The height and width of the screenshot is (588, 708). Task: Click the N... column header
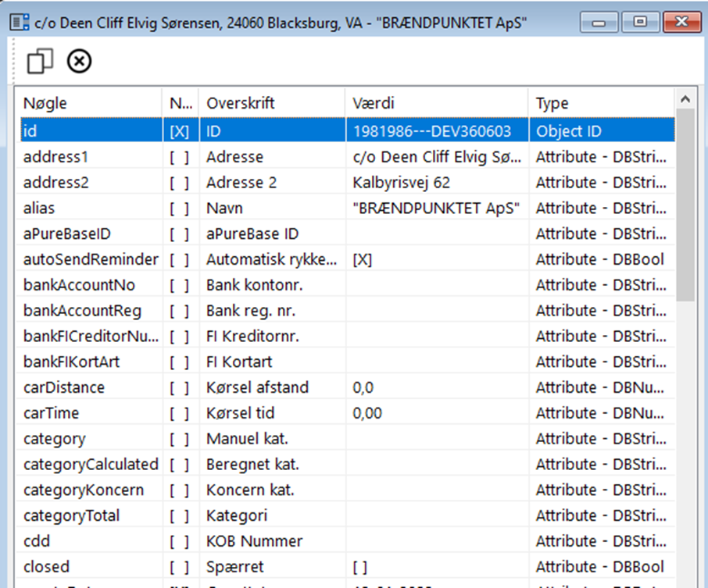pos(181,103)
